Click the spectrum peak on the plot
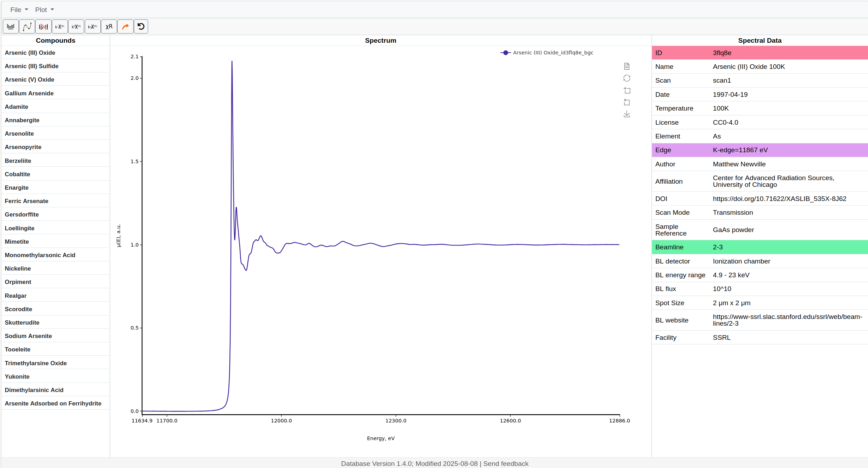 point(232,61)
